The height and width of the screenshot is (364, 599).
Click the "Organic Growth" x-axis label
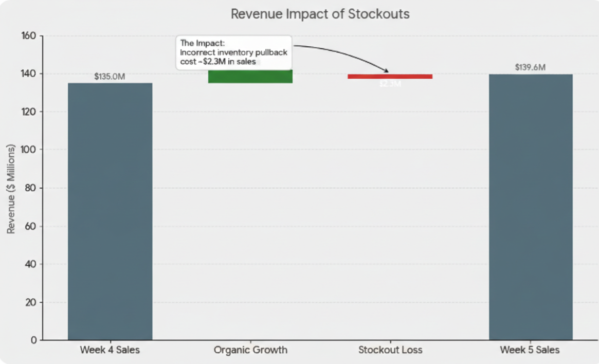250,350
